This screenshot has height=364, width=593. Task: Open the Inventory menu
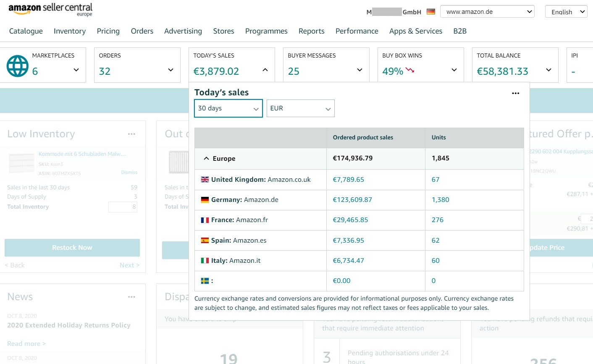pos(70,31)
